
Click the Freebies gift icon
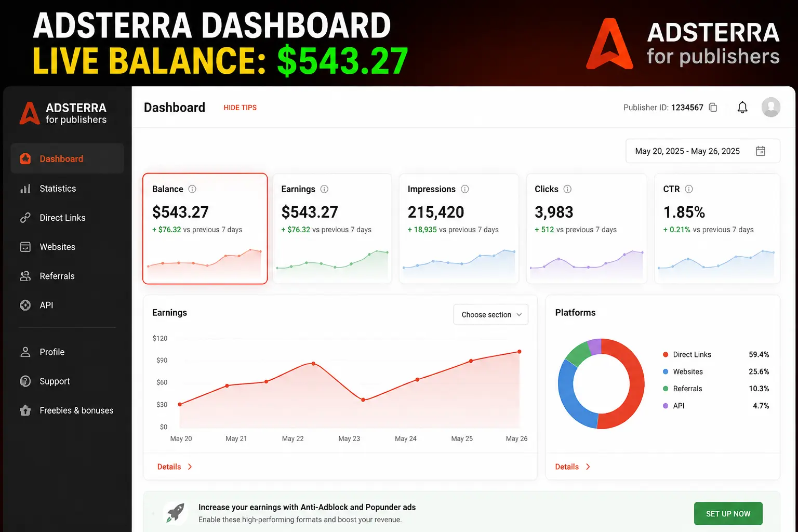(x=25, y=410)
